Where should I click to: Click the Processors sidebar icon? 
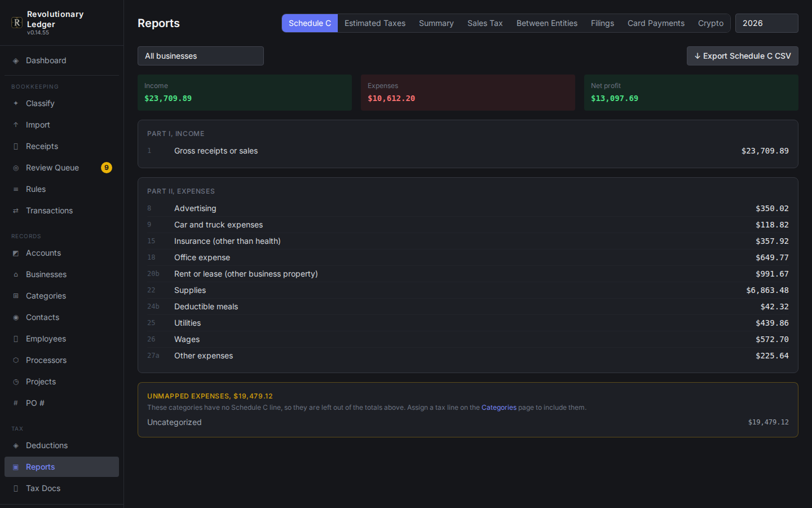point(16,361)
